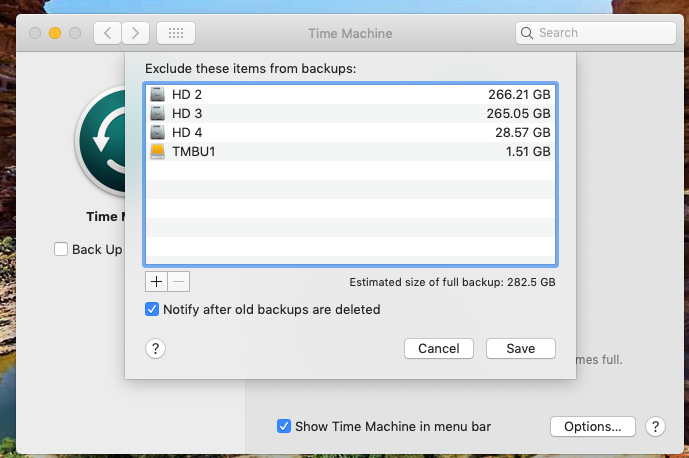Screen dimensions: 689x458
Task: Select the HD 3 list row
Action: (350, 113)
